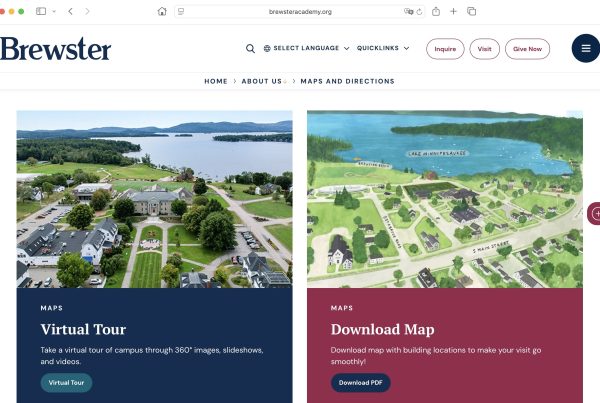Expand the Select Language dropdown

[x=306, y=48]
